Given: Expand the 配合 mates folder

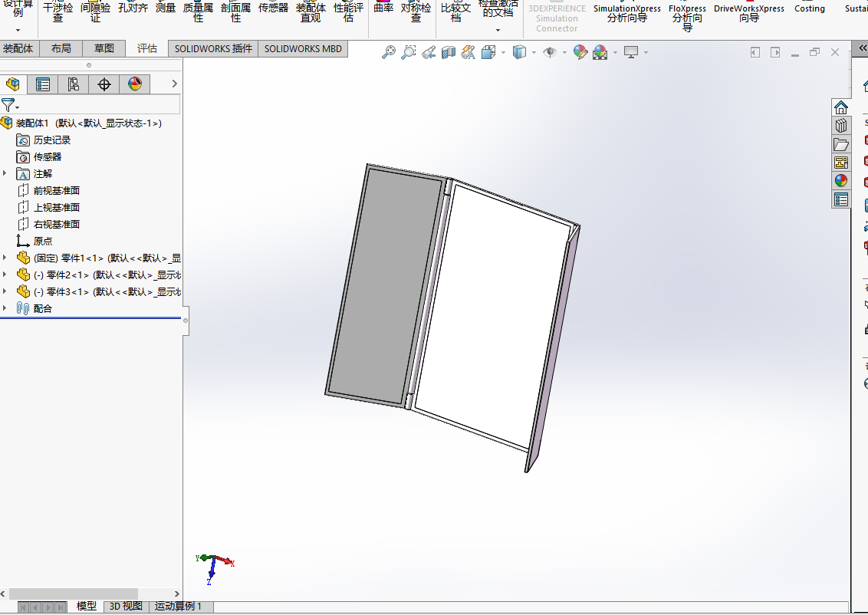Looking at the screenshot, I should [x=5, y=308].
